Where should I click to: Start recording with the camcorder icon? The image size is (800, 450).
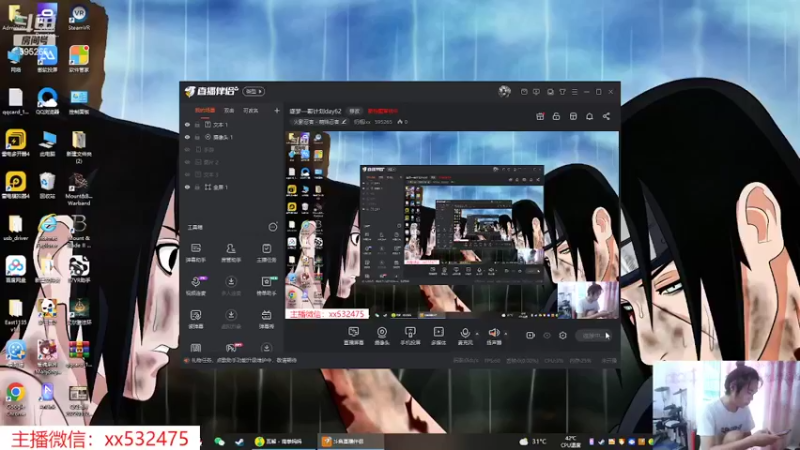coord(530,335)
